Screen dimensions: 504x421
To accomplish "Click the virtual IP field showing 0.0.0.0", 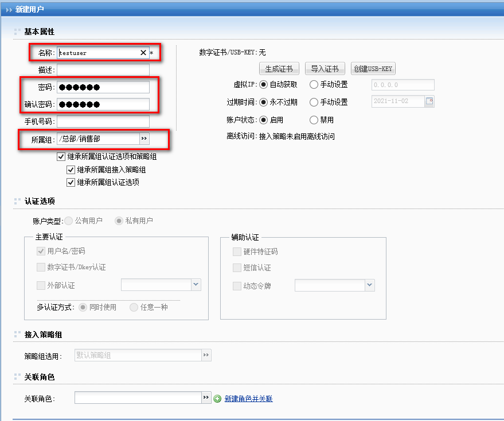I will (403, 85).
